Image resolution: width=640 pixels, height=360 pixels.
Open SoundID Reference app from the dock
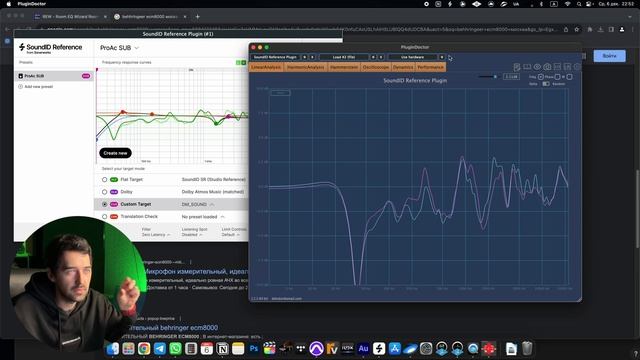click(x=379, y=349)
